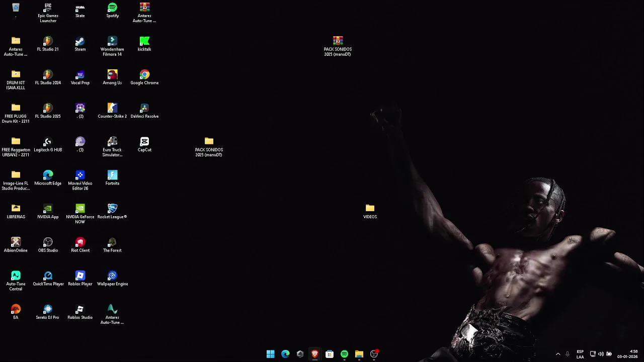The height and width of the screenshot is (362, 644).
Task: Select the NVIDIA GeForce NOW icon
Action: (80, 214)
